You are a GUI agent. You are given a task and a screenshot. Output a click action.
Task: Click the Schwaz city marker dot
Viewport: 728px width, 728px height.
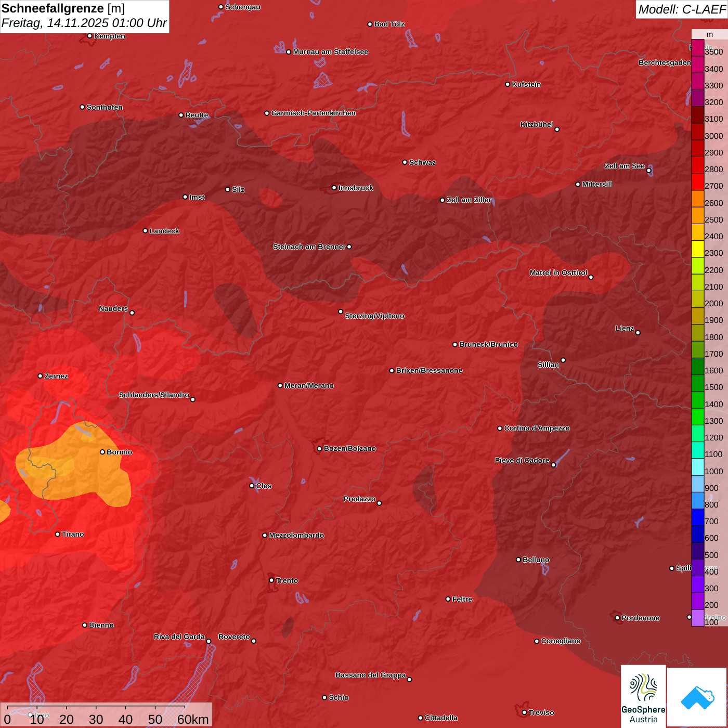coord(405,162)
